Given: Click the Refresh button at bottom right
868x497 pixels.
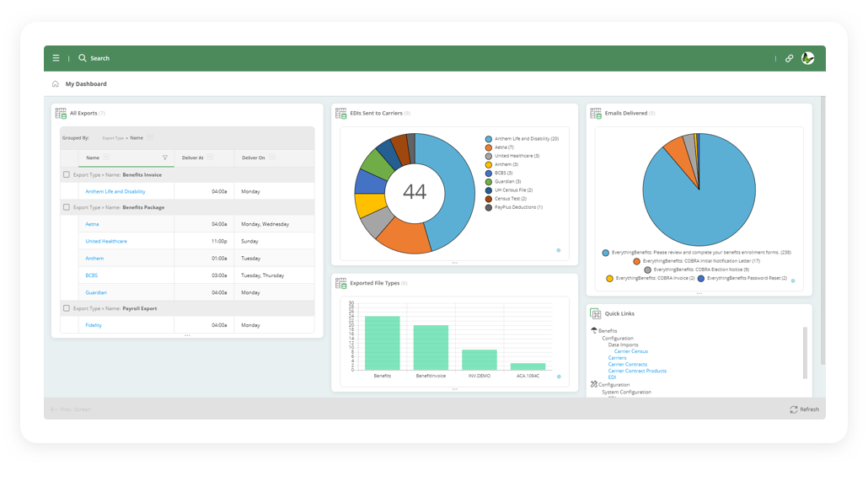Looking at the screenshot, I should point(802,409).
